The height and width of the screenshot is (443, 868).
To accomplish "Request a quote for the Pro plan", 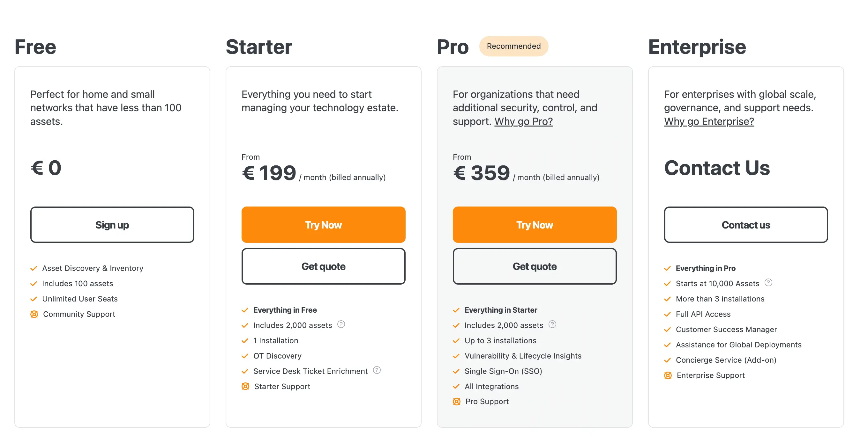I will (x=535, y=266).
